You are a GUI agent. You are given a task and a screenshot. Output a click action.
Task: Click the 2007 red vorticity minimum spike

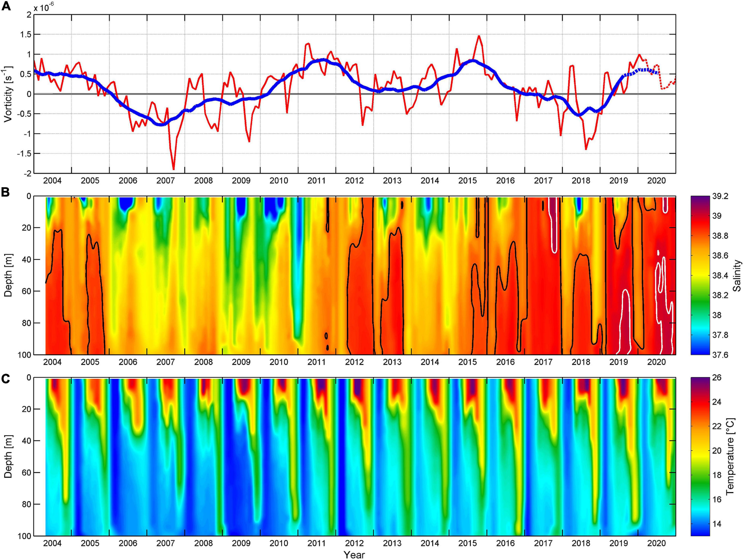click(173, 168)
